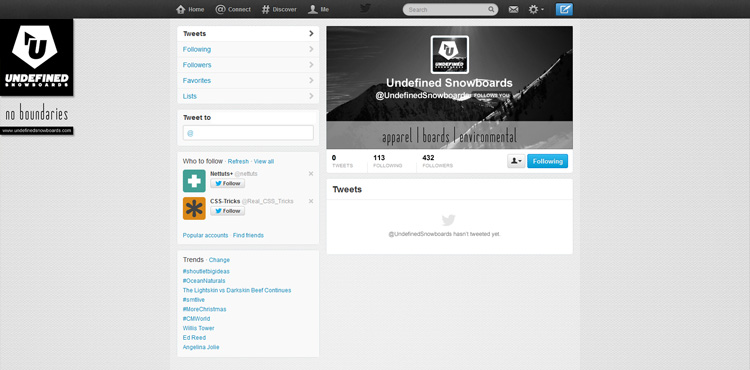Follow the Nettuts+ account
This screenshot has width=750, height=370.
pos(228,184)
